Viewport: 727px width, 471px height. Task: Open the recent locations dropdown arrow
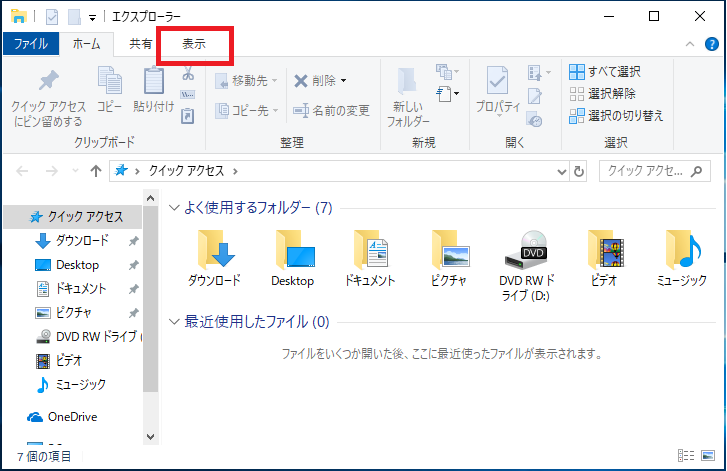(x=76, y=171)
